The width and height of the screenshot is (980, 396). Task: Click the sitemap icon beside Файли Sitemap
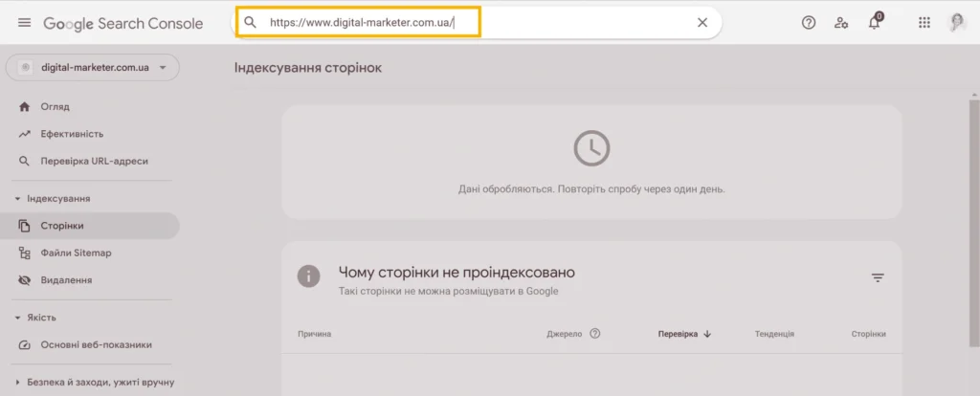[24, 253]
